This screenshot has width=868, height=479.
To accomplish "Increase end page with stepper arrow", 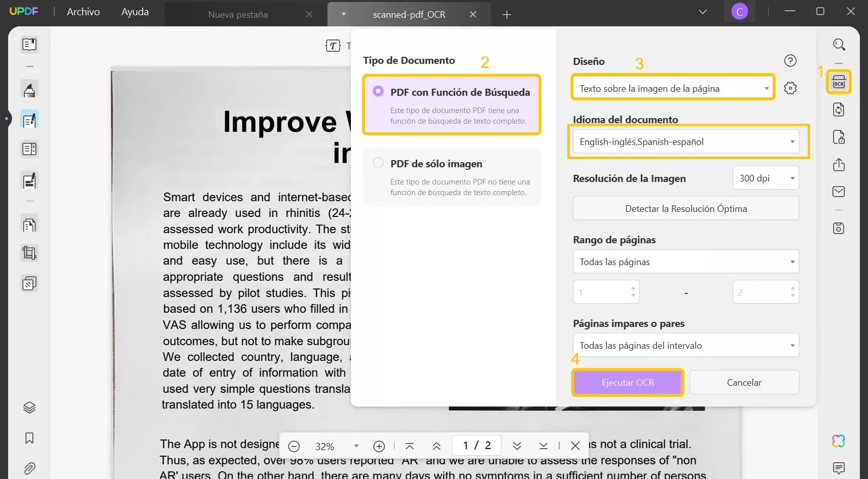I will coord(792,288).
